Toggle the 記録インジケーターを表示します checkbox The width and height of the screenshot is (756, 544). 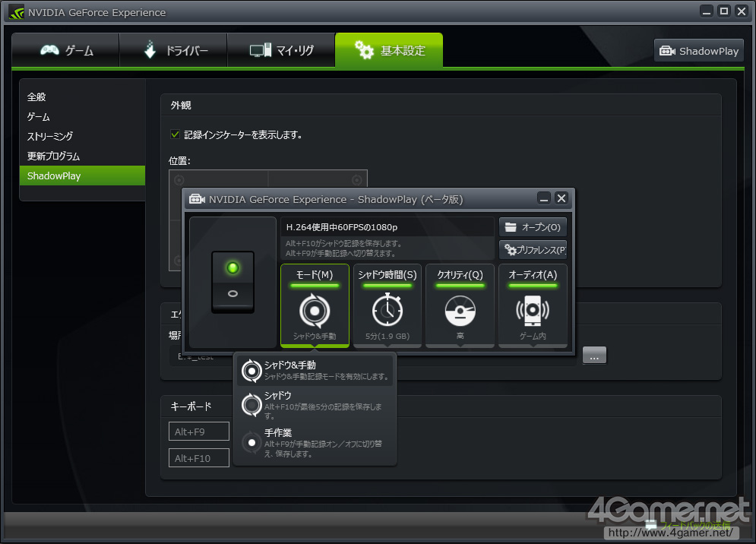(175, 134)
